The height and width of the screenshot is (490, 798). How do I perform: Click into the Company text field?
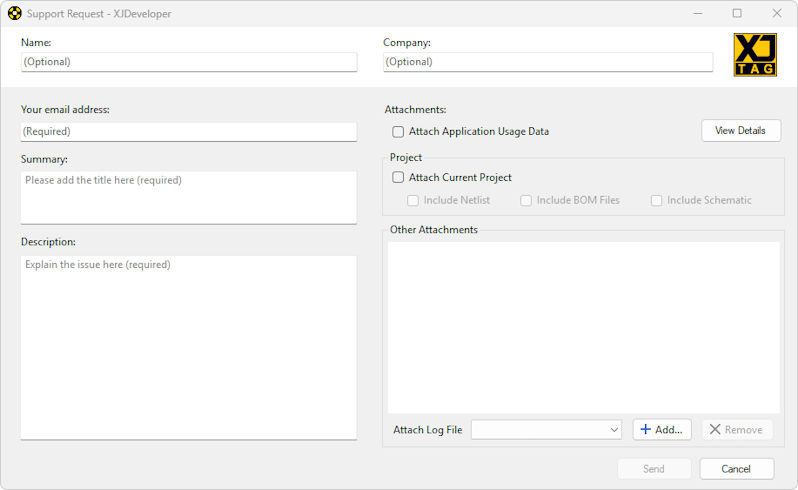click(x=547, y=62)
